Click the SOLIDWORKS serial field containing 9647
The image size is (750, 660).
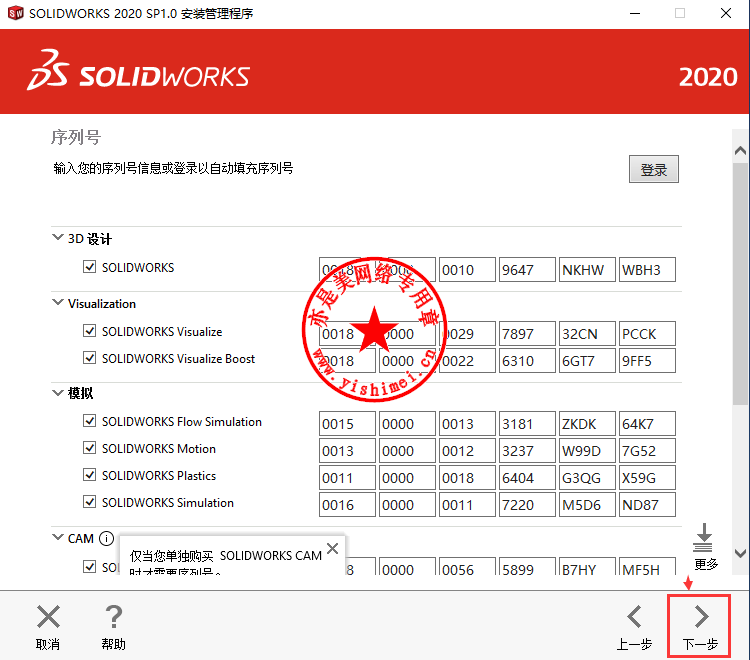[527, 270]
